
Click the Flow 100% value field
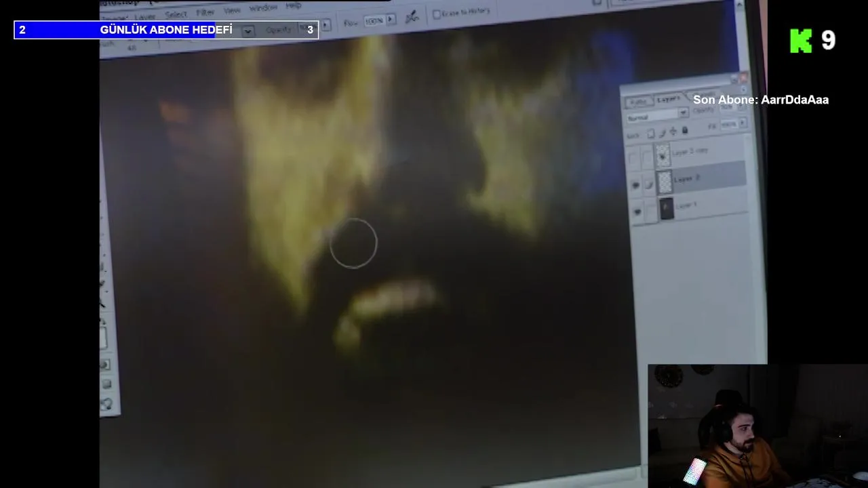point(374,21)
